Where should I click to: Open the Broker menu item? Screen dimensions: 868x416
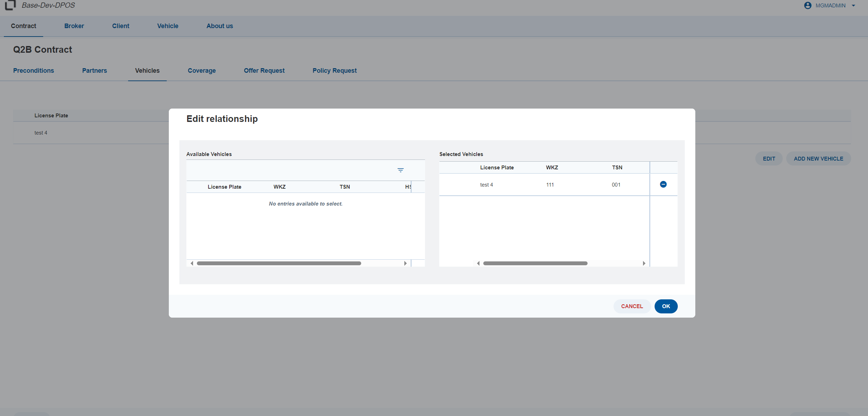pyautogui.click(x=74, y=26)
